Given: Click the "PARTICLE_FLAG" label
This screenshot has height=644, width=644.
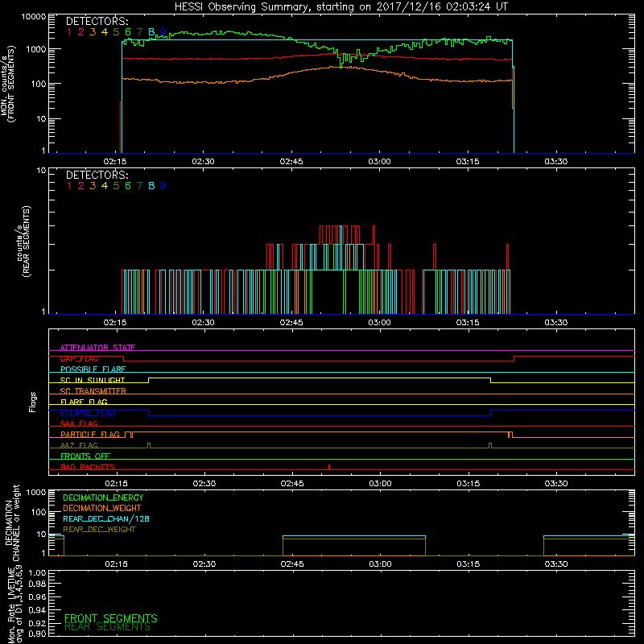Looking at the screenshot, I should coord(90,435).
